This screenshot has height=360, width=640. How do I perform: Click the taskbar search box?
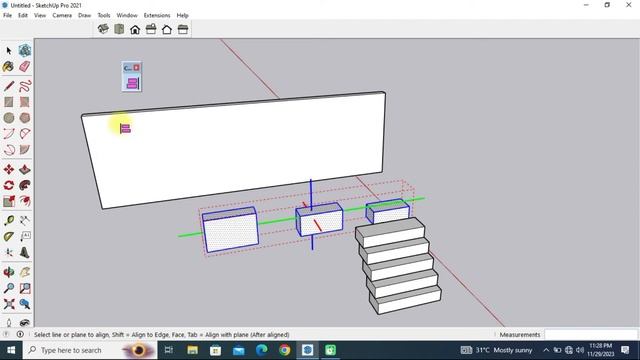(90, 350)
